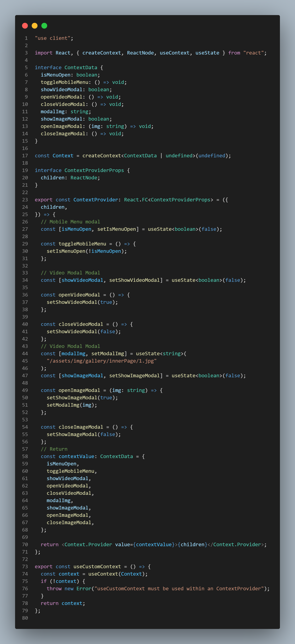Click const openImageModal declaration on line 49
Image resolution: width=295 pixels, height=644 pixels.
[70, 390]
